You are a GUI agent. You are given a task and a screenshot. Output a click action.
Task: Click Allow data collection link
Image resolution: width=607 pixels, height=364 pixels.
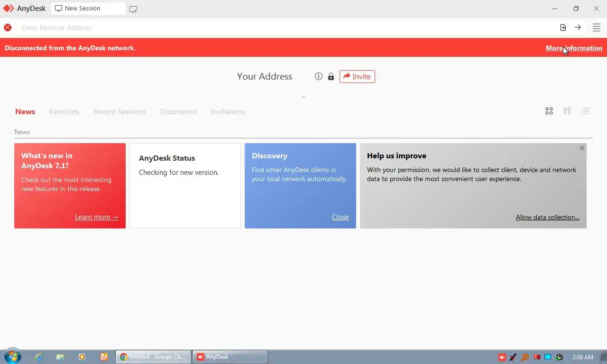click(548, 217)
